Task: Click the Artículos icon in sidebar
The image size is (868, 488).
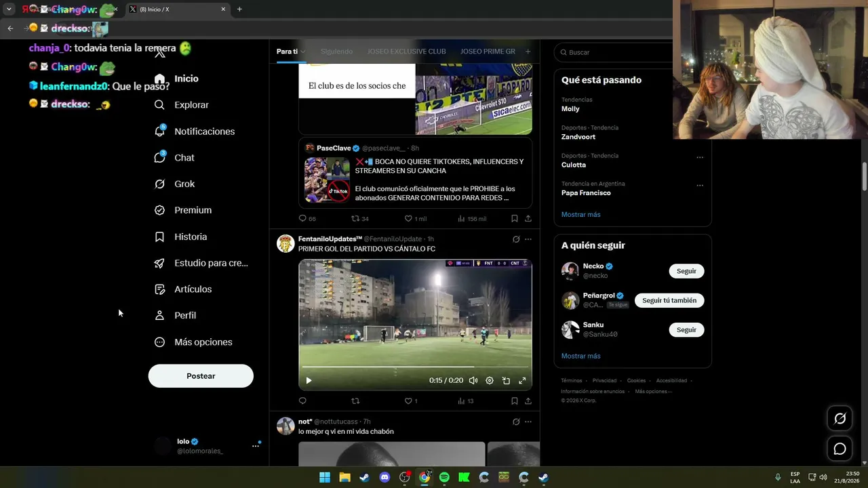Action: (x=159, y=289)
